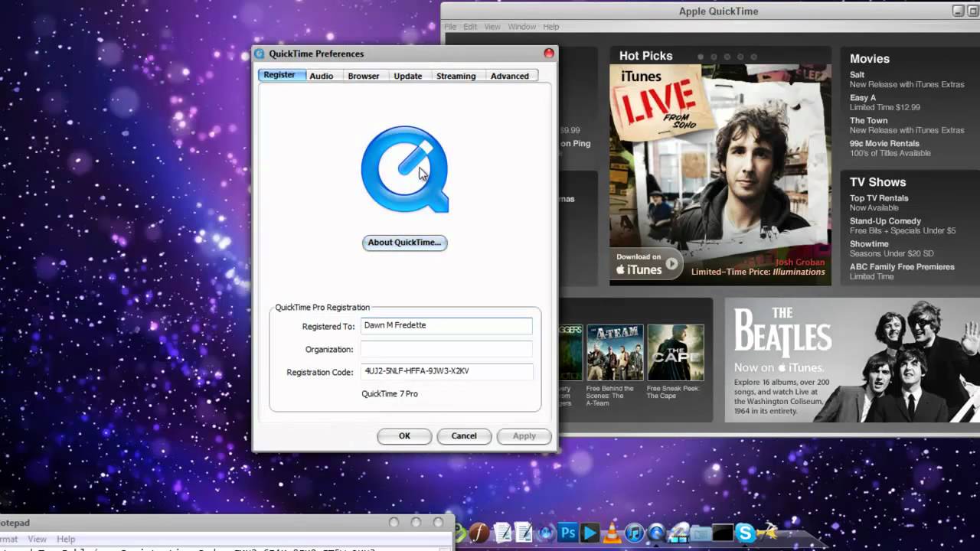Open the Edit menu in Apple QuickTime
This screenshot has width=980, height=551.
(x=470, y=27)
